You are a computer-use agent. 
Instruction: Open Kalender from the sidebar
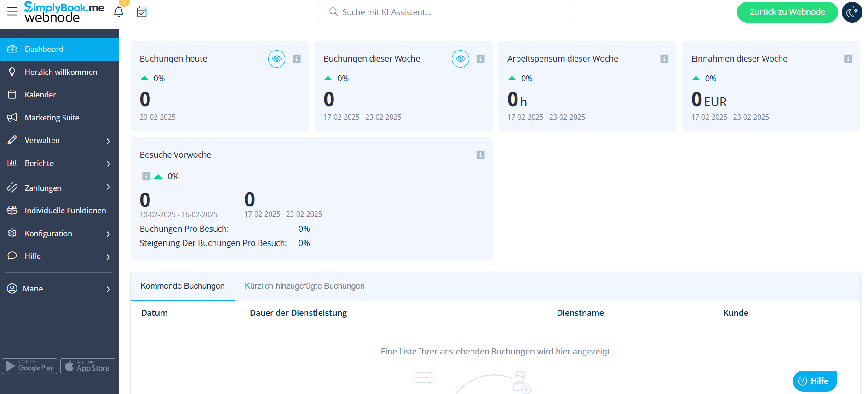(40, 95)
